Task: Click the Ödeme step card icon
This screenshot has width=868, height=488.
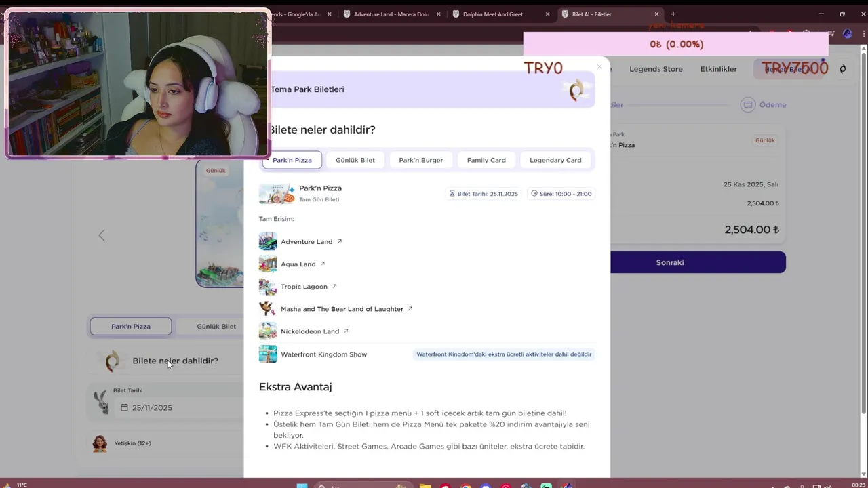Action: [x=747, y=104]
